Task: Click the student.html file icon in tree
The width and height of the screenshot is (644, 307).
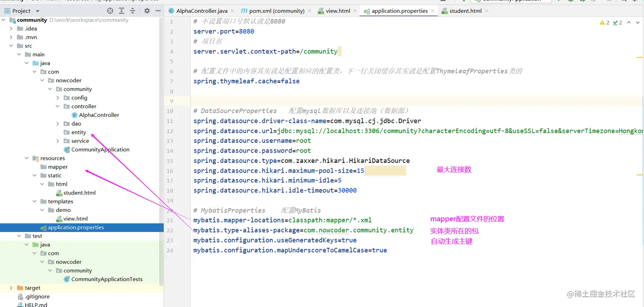Action: (x=59, y=193)
